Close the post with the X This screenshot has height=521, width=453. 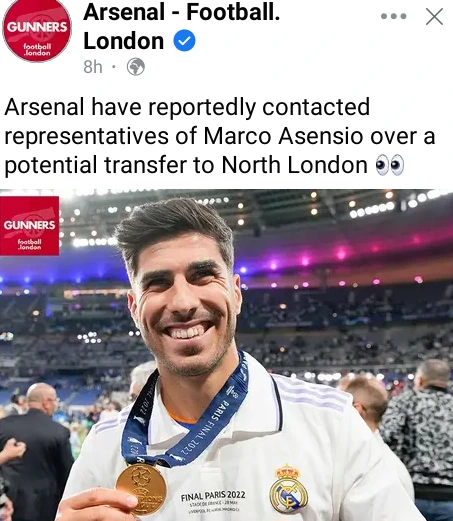(434, 16)
